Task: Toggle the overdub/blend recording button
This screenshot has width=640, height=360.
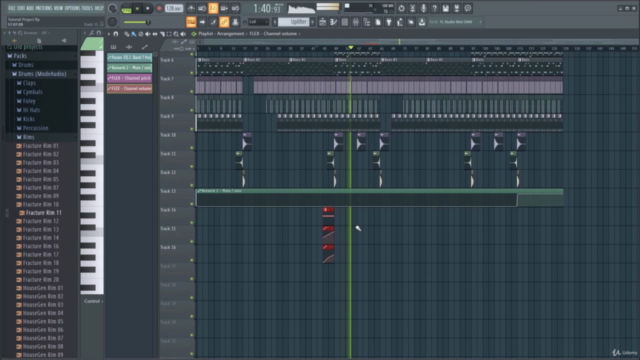Action: click(224, 8)
